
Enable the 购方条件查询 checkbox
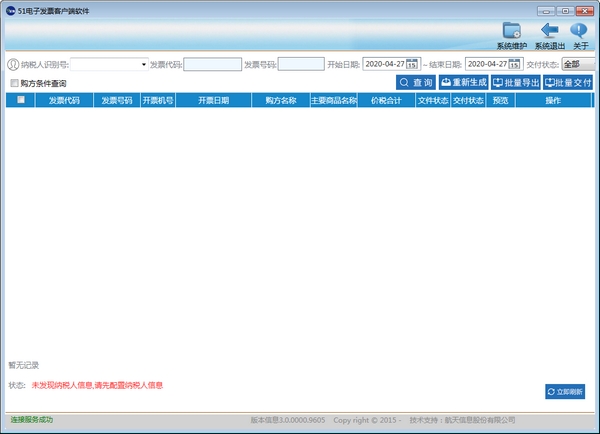pos(14,83)
